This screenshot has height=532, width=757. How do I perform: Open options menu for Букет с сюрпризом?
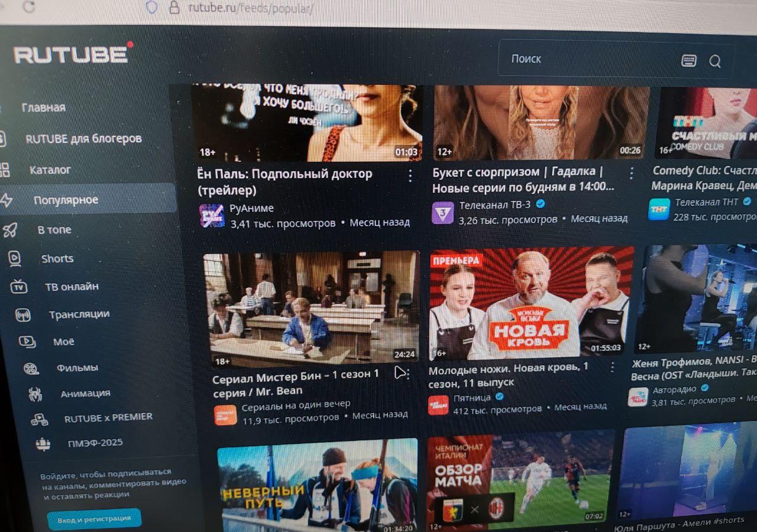(632, 173)
